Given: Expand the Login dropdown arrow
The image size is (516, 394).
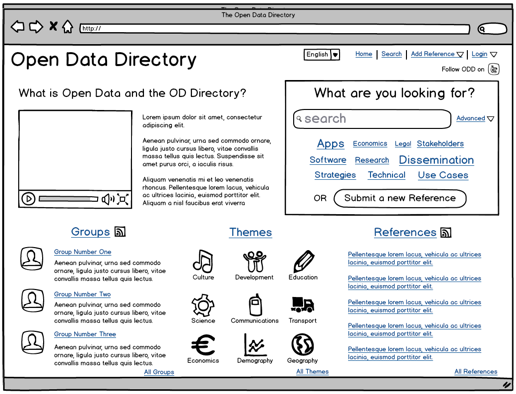Looking at the screenshot, I should (494, 54).
